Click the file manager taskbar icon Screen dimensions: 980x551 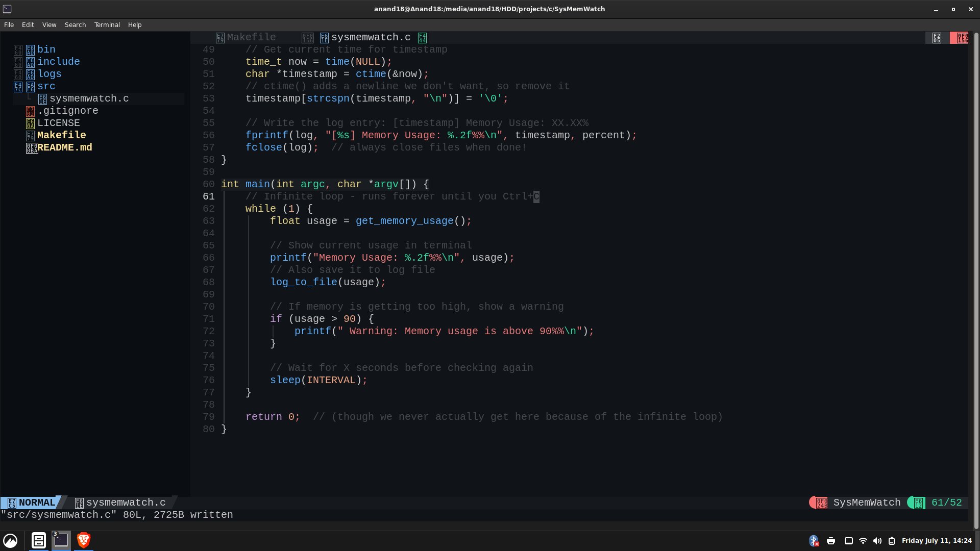(x=39, y=540)
